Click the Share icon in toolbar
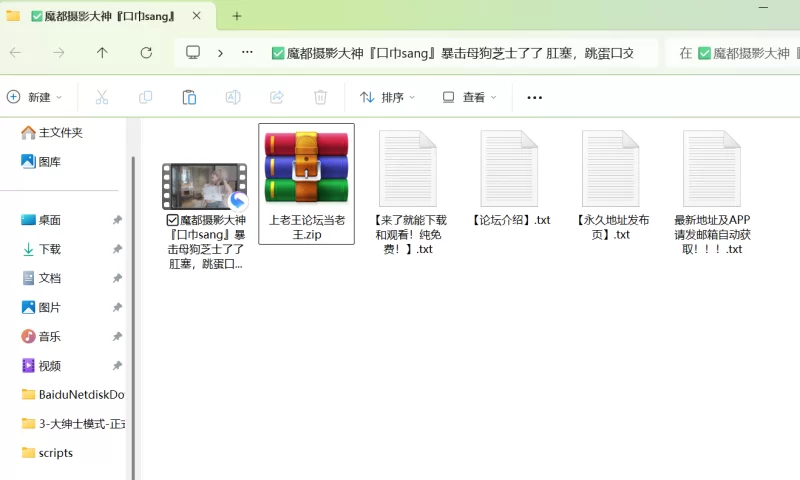800x480 pixels. pos(277,97)
